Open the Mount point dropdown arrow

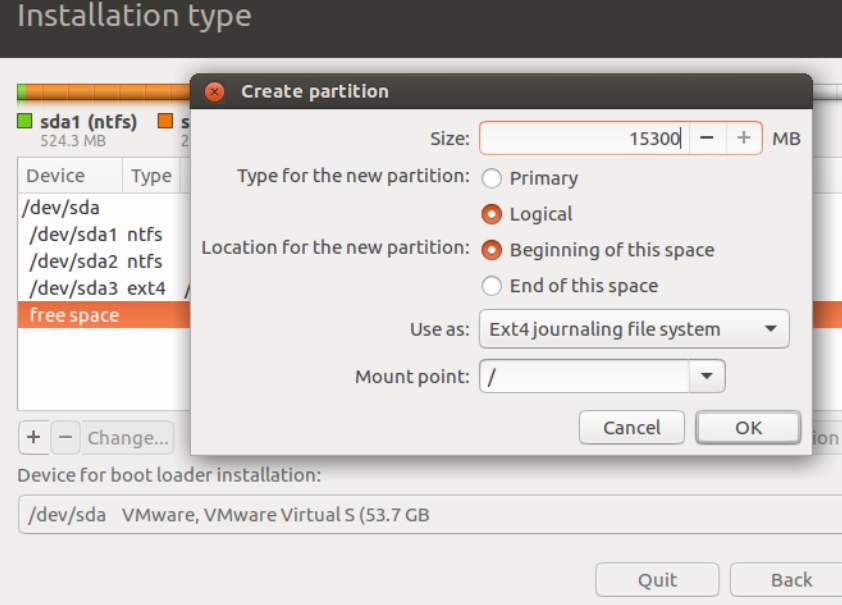[707, 376]
